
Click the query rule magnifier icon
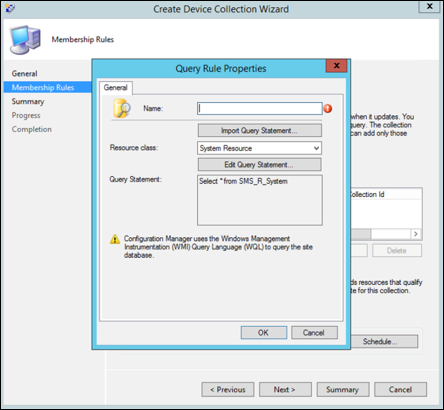122,108
